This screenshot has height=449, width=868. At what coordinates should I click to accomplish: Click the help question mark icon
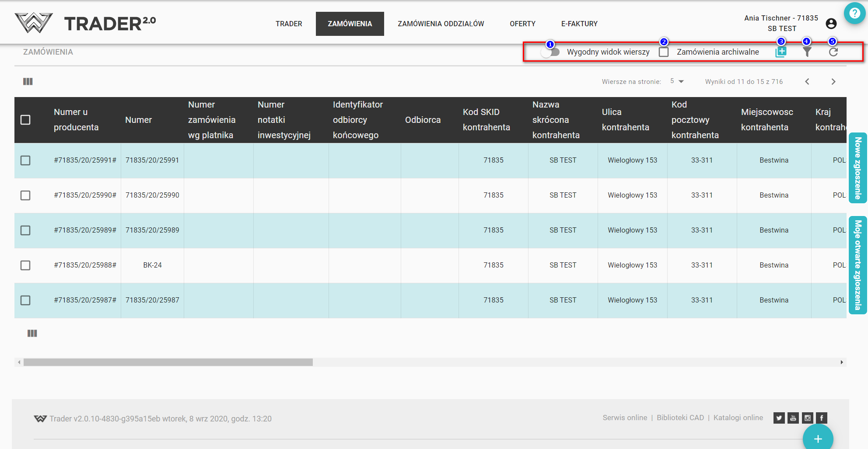854,14
